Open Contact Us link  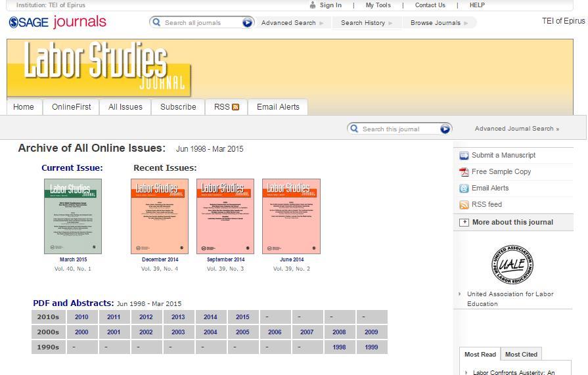430,5
